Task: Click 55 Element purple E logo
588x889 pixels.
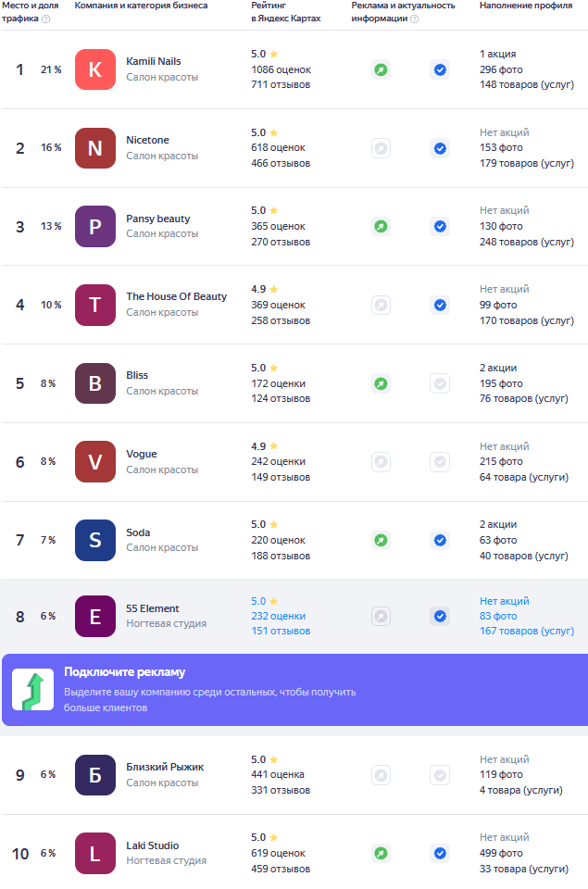Action: (x=95, y=616)
